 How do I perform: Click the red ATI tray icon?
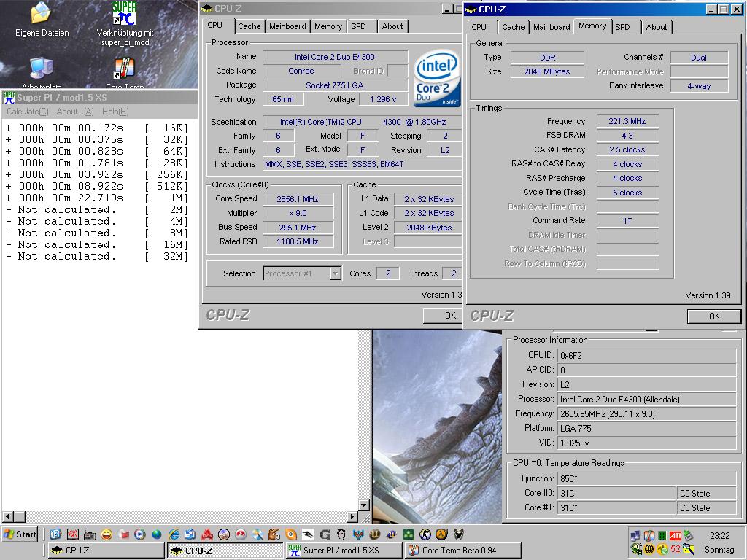click(676, 535)
